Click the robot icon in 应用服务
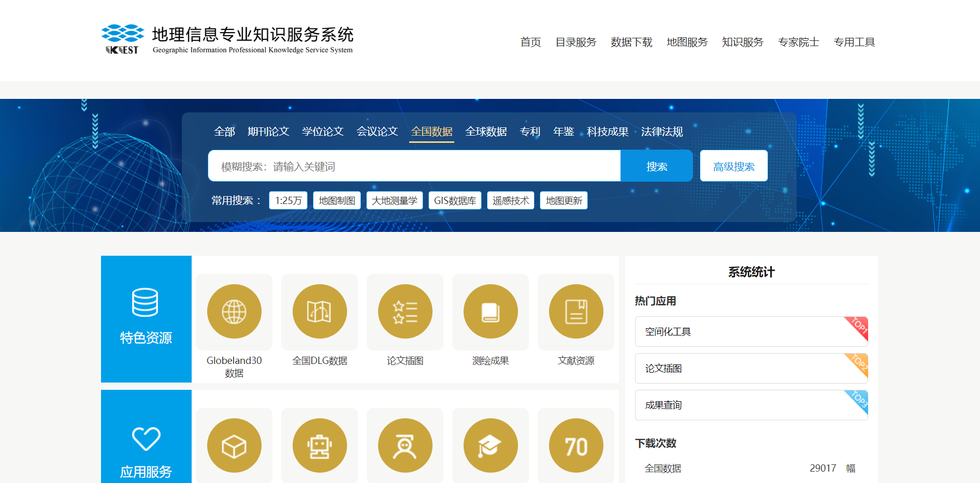The image size is (980, 483). pyautogui.click(x=320, y=446)
